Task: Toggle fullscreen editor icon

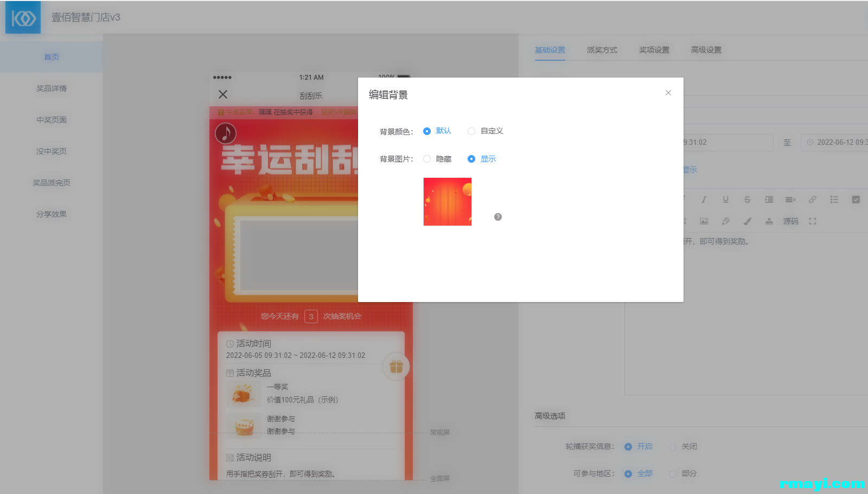Action: pyautogui.click(x=812, y=221)
